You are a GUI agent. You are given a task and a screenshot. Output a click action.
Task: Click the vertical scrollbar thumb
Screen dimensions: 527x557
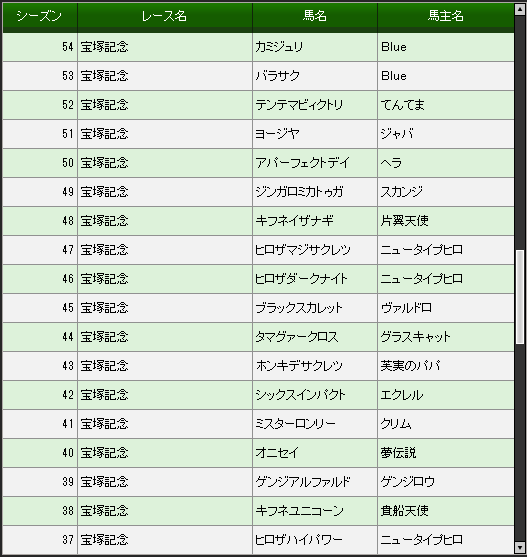pyautogui.click(x=520, y=297)
